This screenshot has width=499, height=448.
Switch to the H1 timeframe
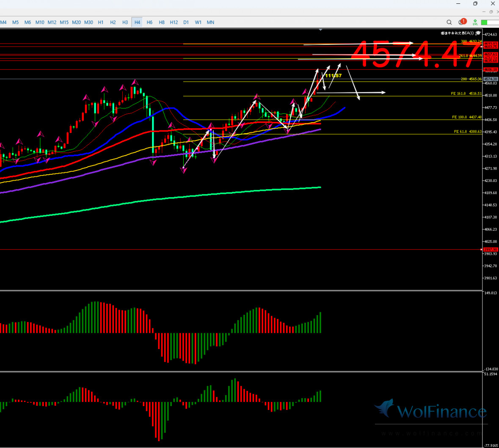[101, 22]
